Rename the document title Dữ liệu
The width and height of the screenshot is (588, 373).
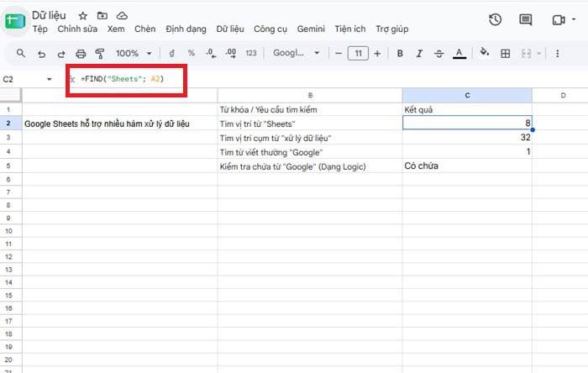coord(49,15)
